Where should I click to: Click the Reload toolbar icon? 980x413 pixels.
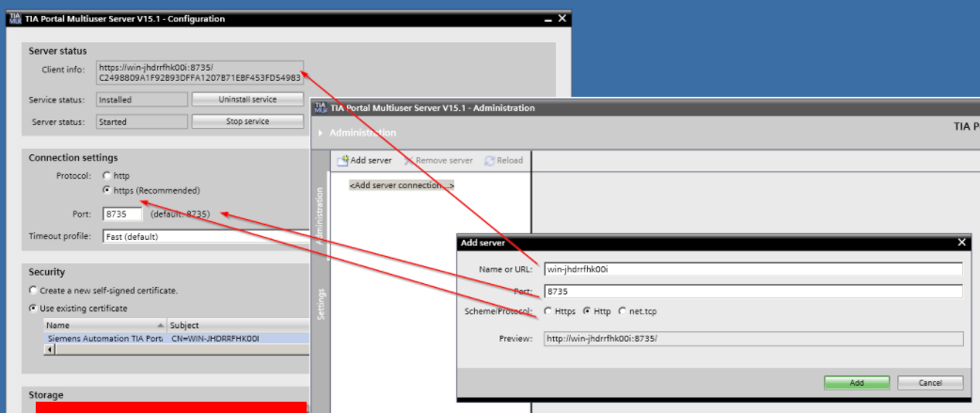pyautogui.click(x=490, y=161)
